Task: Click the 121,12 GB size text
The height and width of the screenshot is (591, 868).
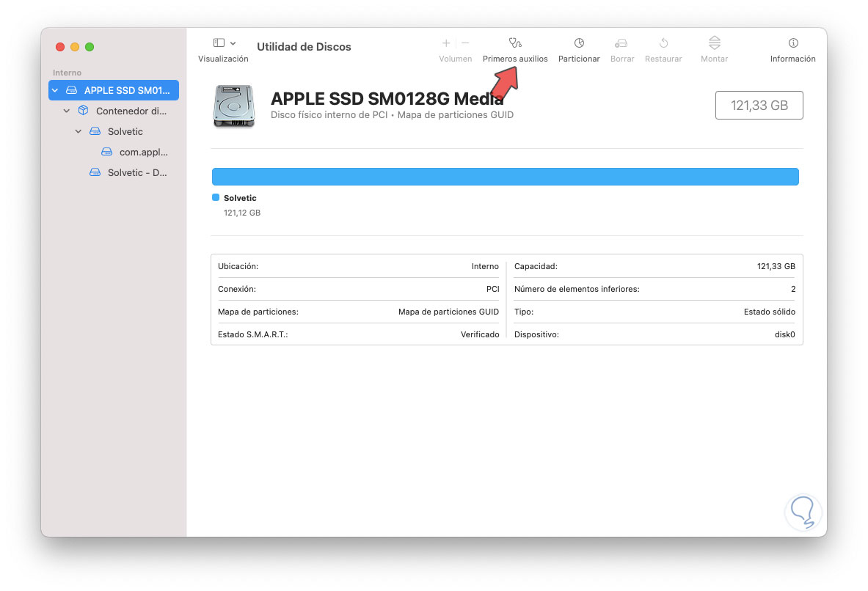Action: click(x=242, y=213)
